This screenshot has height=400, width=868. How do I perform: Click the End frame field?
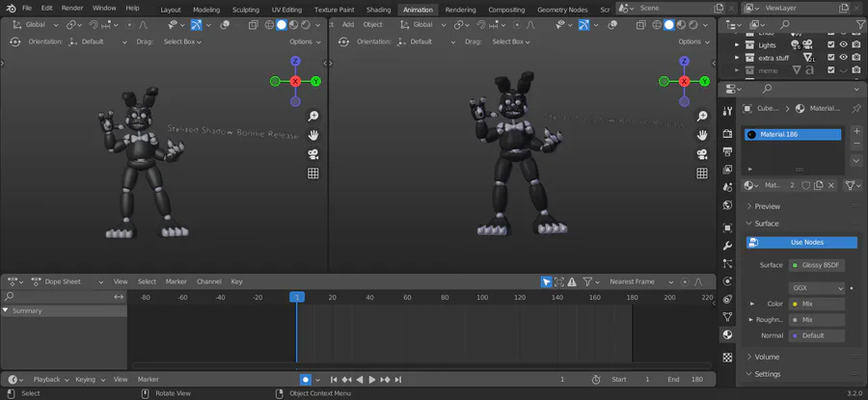688,380
